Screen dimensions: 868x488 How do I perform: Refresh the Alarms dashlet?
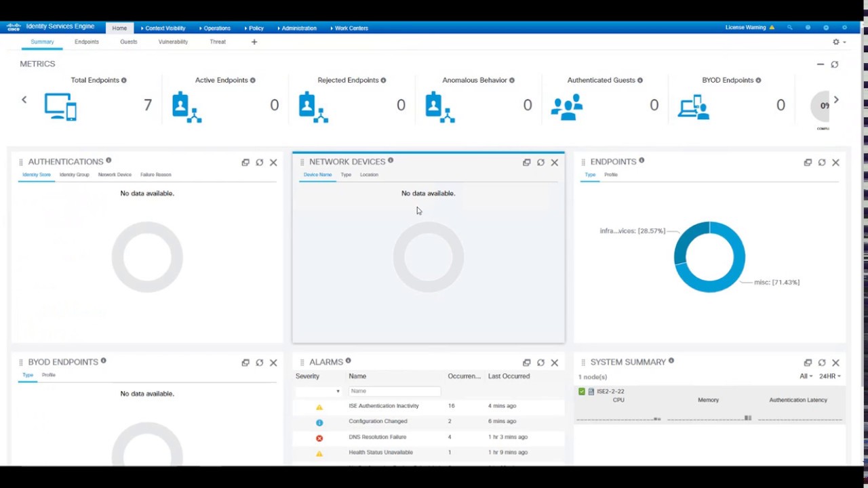click(540, 363)
